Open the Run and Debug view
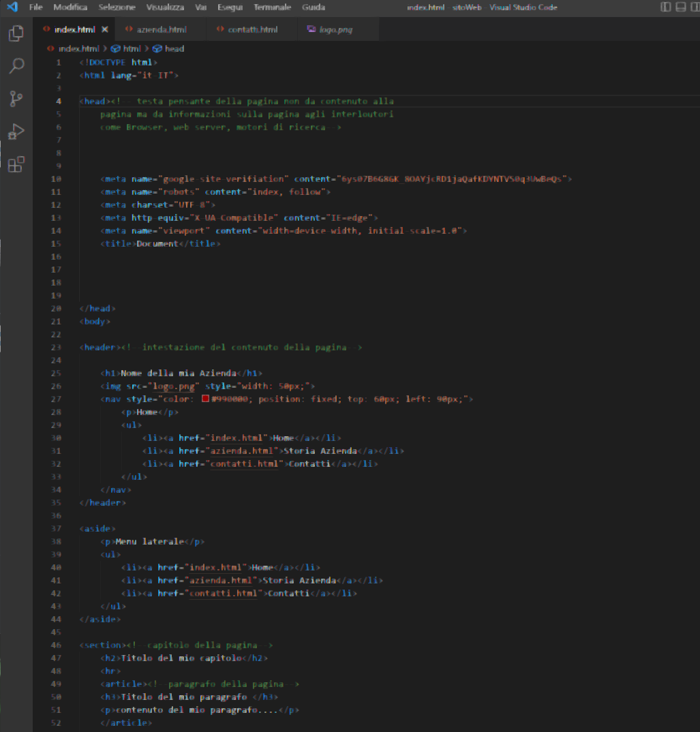The width and height of the screenshot is (700, 732). tap(16, 132)
